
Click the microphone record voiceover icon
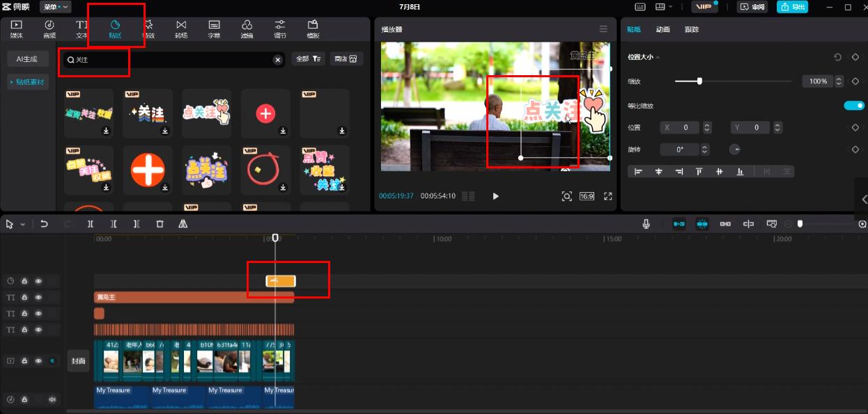(646, 224)
